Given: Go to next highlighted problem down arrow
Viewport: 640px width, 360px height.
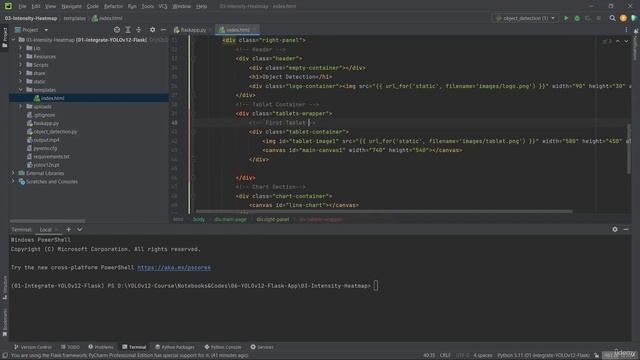Looking at the screenshot, I should [626, 41].
